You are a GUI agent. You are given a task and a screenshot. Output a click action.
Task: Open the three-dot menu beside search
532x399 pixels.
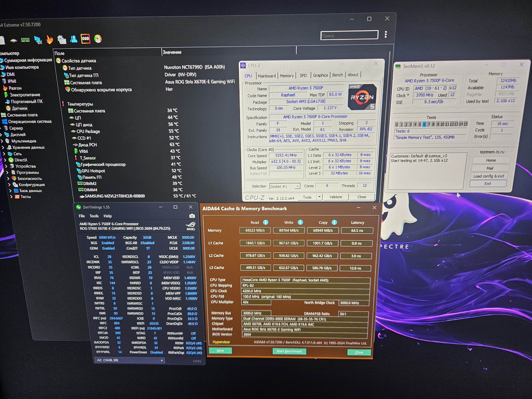coord(386,35)
